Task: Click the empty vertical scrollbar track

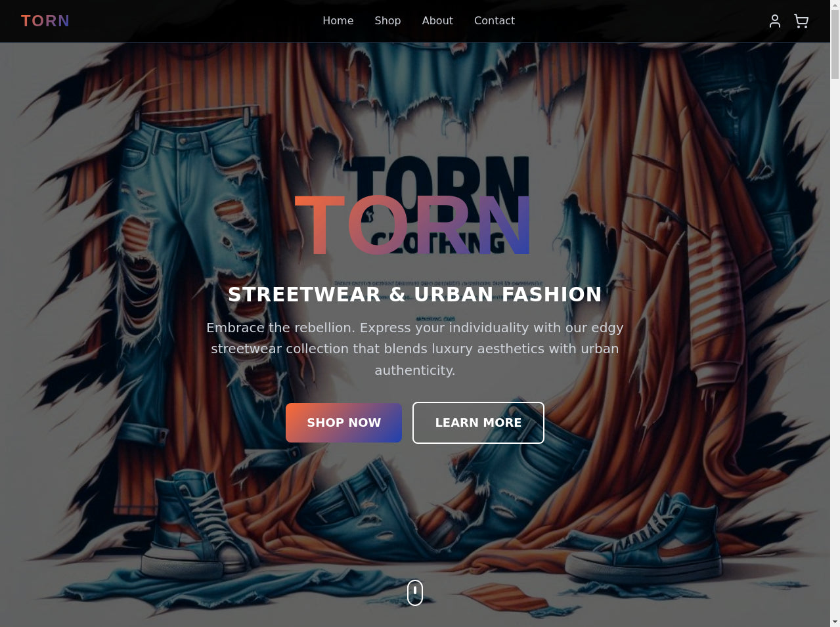Action: click(835, 348)
